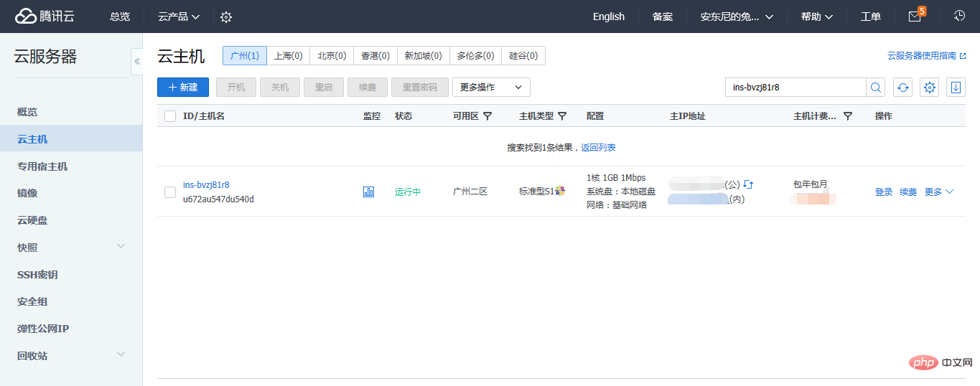The height and width of the screenshot is (386, 980).
Task: Click the refresh list icon
Action: tap(902, 88)
